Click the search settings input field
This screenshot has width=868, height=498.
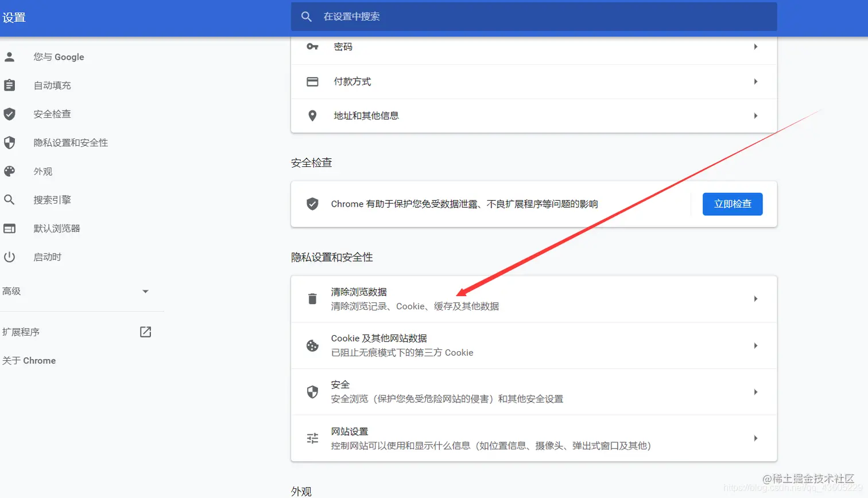pos(534,17)
